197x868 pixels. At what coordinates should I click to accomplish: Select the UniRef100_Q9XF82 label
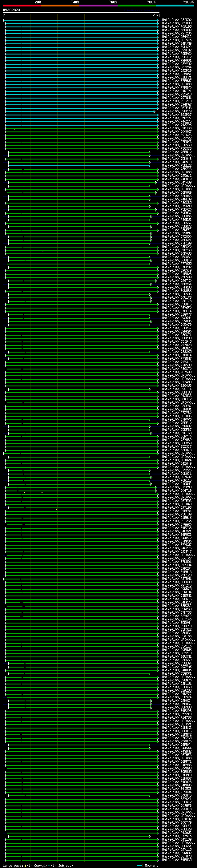click(x=176, y=50)
